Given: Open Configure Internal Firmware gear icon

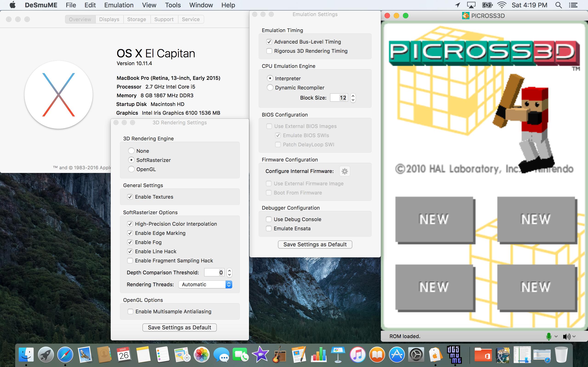Looking at the screenshot, I should [345, 171].
